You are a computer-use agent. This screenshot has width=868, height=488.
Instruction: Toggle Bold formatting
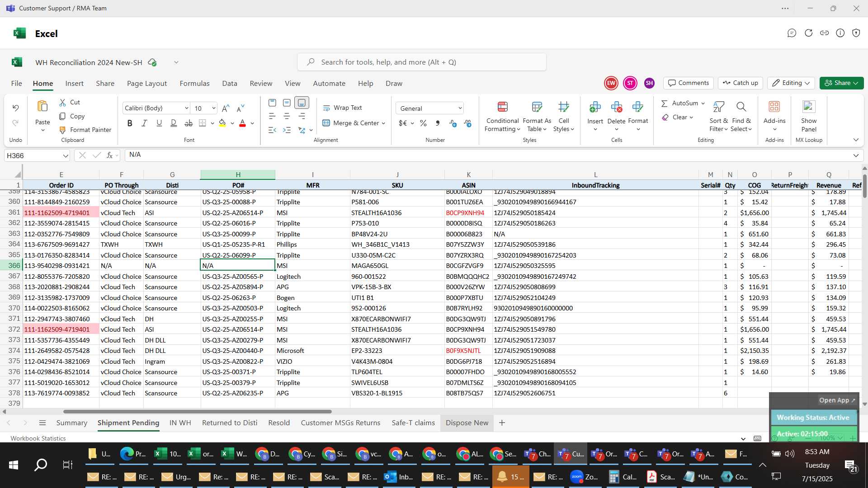[x=130, y=123]
